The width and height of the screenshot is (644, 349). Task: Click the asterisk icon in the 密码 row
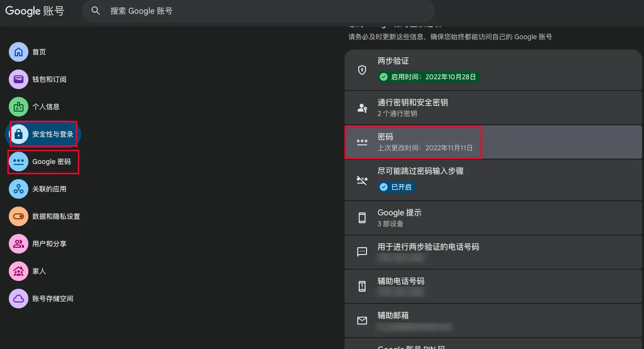coord(362,142)
